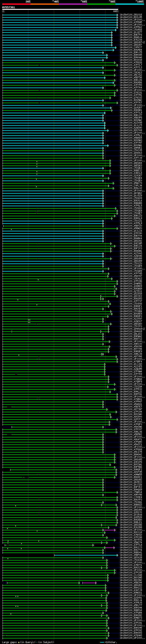Click hit label UniRef100_C5Y6B4
Viewport: 146px width, 644px height.
[131, 311]
